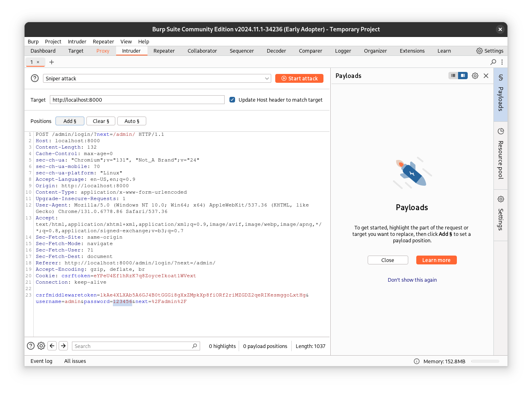532x393 pixels.
Task: Switch to the Learn tab
Action: click(444, 51)
